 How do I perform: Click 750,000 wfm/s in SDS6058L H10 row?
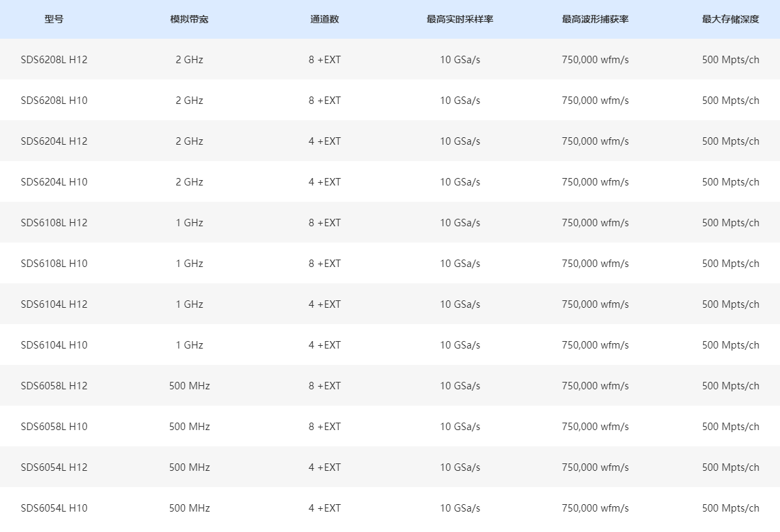coord(595,427)
